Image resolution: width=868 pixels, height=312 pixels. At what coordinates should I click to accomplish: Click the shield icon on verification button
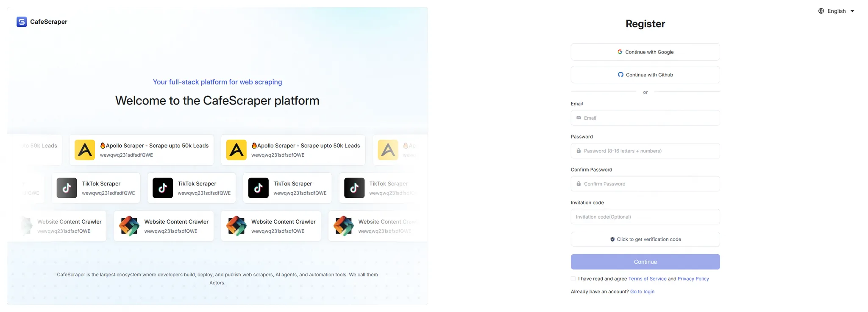click(x=612, y=239)
